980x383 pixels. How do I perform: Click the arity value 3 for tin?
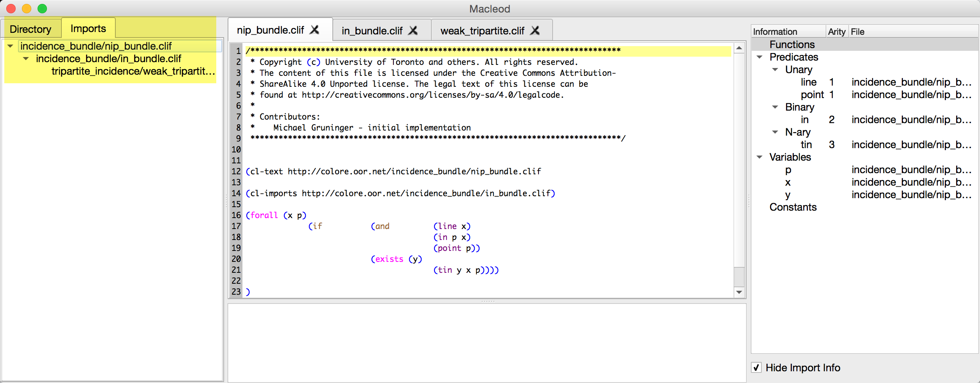click(832, 145)
